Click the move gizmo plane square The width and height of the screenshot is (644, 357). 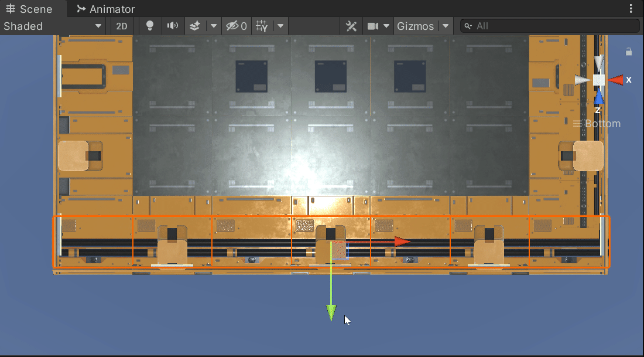[340, 250]
